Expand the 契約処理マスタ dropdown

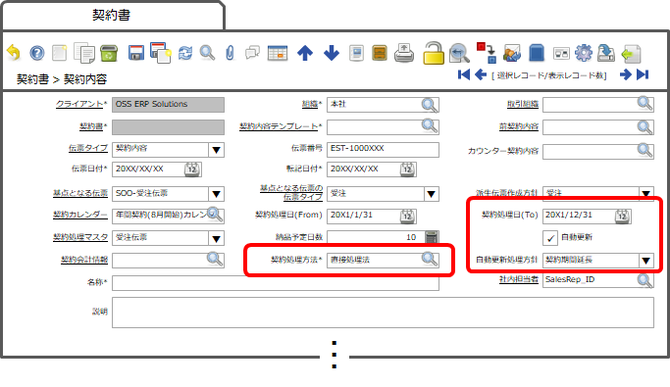[216, 239]
